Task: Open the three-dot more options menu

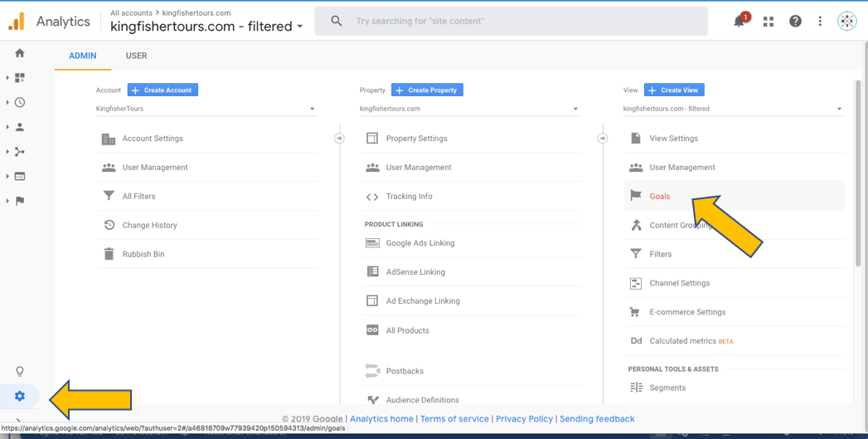Action: (x=820, y=21)
